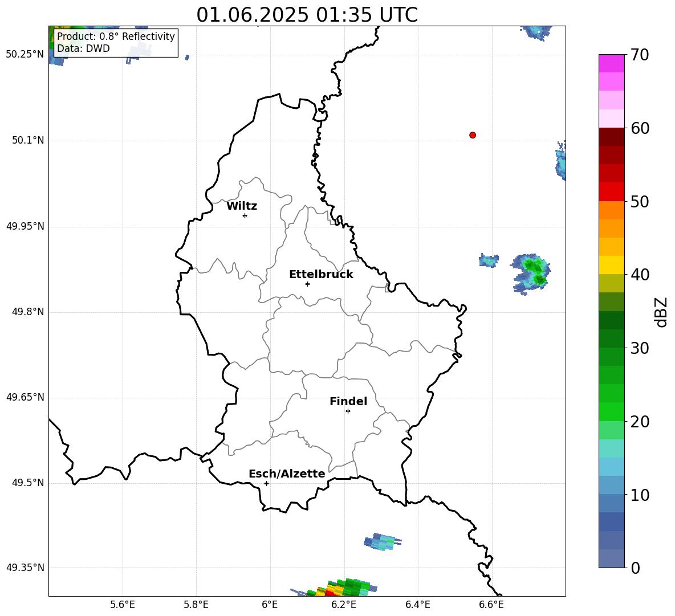Click the 5.6°E longitude label

(123, 605)
